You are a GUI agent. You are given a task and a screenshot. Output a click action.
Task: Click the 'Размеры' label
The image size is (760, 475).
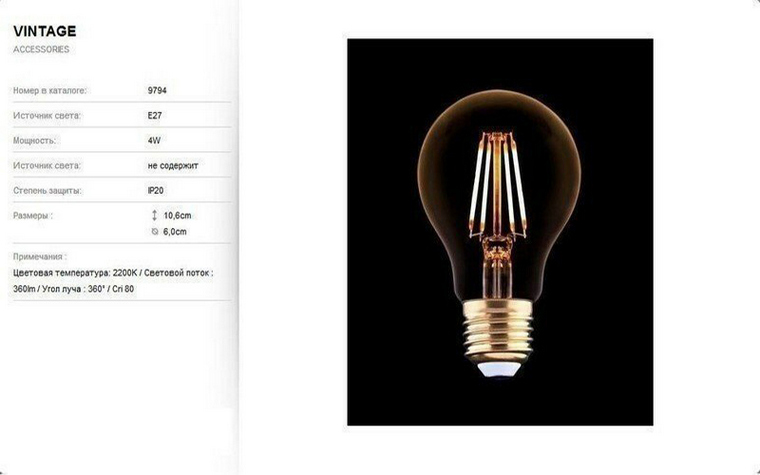pos(33,216)
